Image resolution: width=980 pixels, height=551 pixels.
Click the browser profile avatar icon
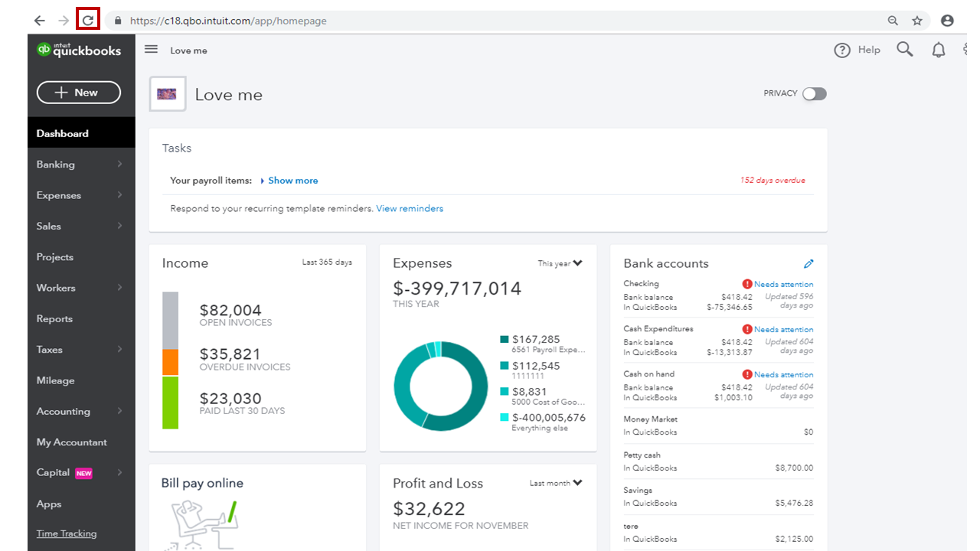(947, 21)
